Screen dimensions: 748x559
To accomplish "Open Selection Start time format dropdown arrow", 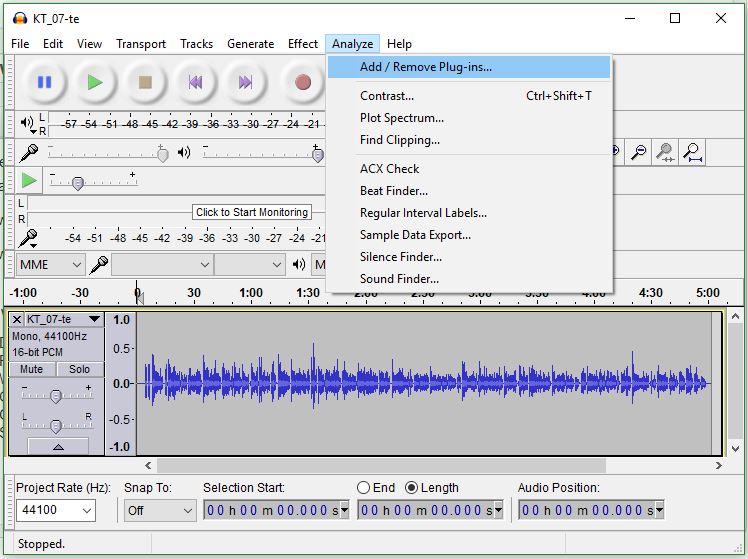I will [344, 510].
